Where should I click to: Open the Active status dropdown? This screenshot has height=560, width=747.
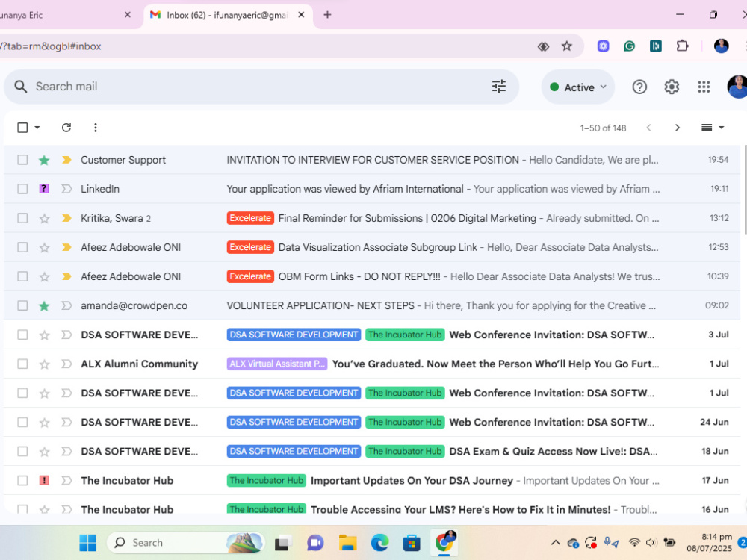tap(578, 87)
